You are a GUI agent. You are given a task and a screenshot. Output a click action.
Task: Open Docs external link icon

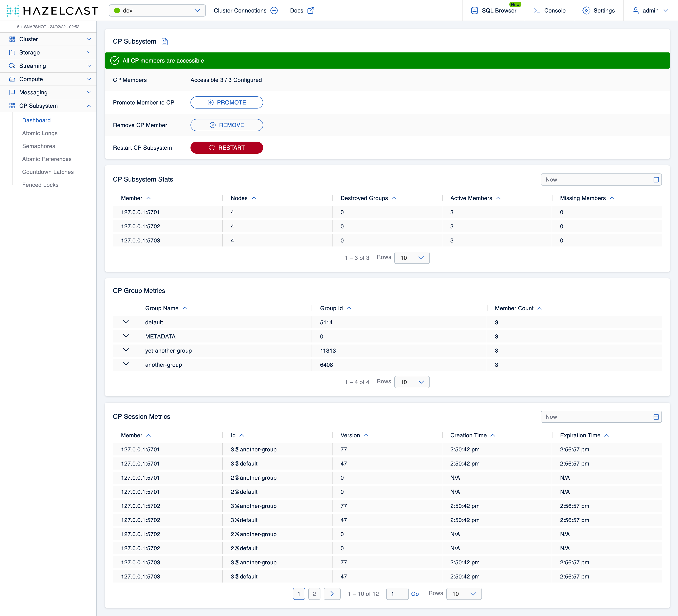311,10
